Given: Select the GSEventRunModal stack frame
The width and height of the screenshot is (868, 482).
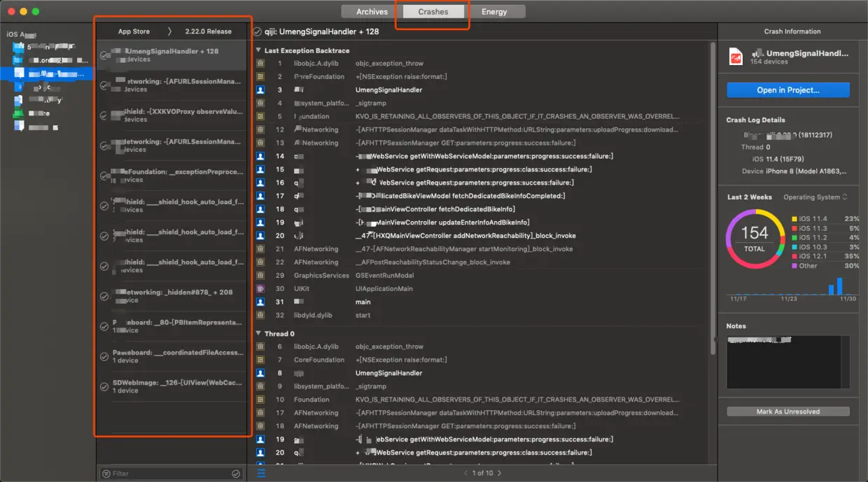Looking at the screenshot, I should coord(482,276).
